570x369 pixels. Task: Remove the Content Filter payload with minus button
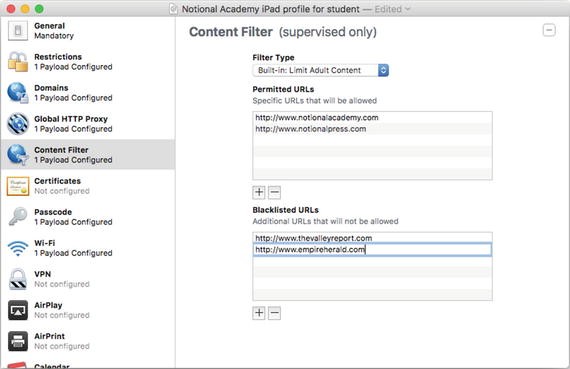point(549,30)
